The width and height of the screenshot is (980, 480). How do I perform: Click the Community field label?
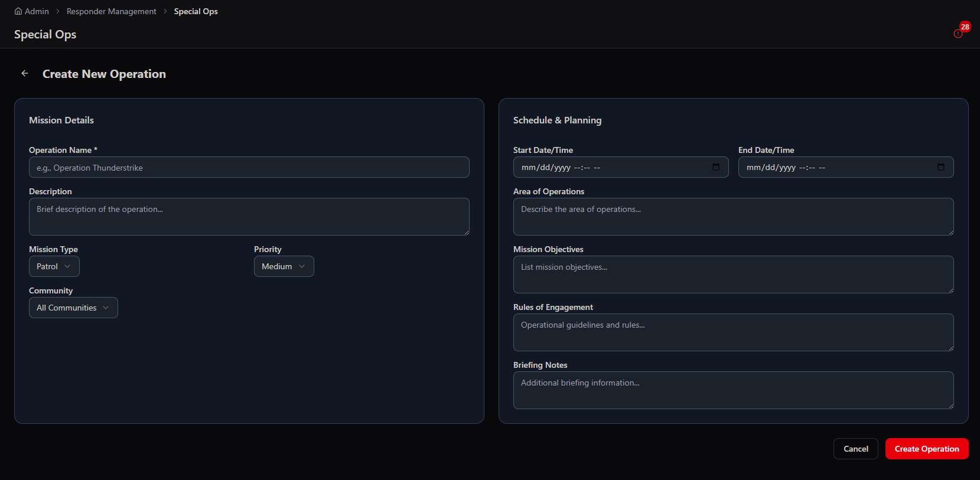pyautogui.click(x=51, y=290)
